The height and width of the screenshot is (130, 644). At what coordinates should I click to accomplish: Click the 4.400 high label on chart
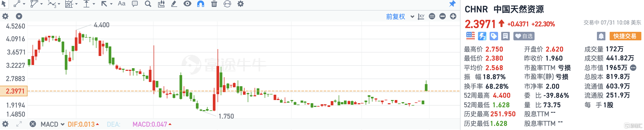(102, 25)
